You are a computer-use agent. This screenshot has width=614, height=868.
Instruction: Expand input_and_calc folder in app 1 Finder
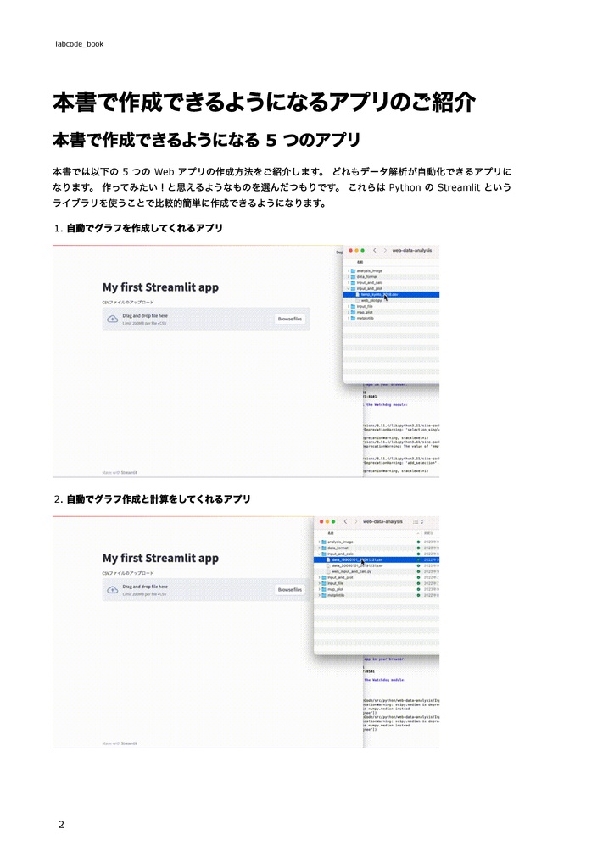(349, 283)
